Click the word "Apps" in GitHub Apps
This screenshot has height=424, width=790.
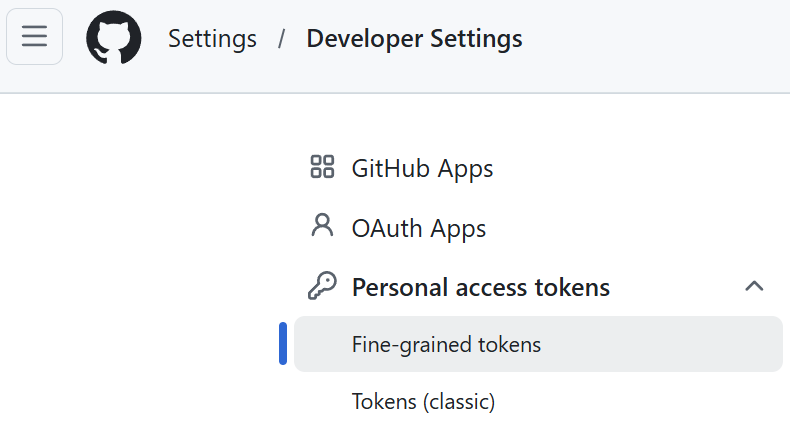[x=466, y=169]
